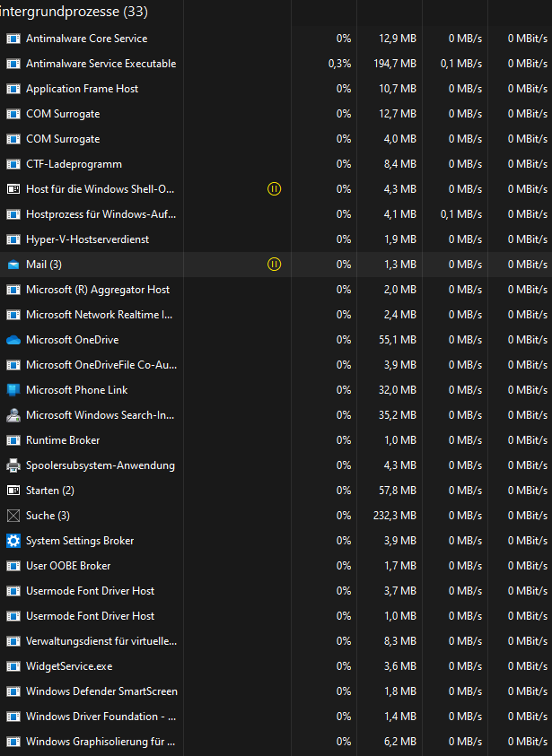Click the Microsoft (R) Aggregator Host icon
This screenshot has height=756, width=552.
[13, 290]
